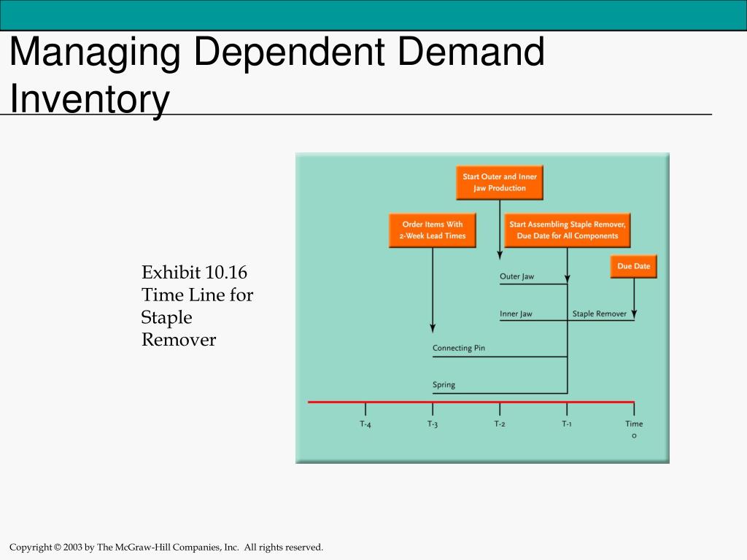The height and width of the screenshot is (560, 747).
Task: Click the T-3 timeline marker
Action: point(433,424)
